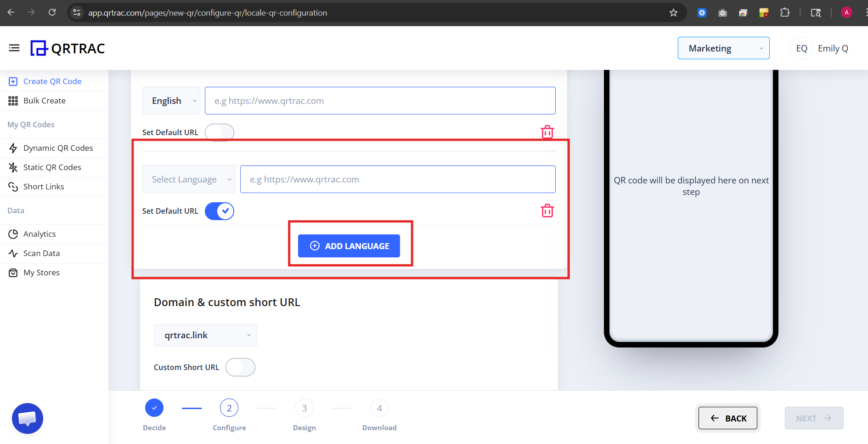Open the Analytics panel
The image size is (868, 444).
(39, 234)
